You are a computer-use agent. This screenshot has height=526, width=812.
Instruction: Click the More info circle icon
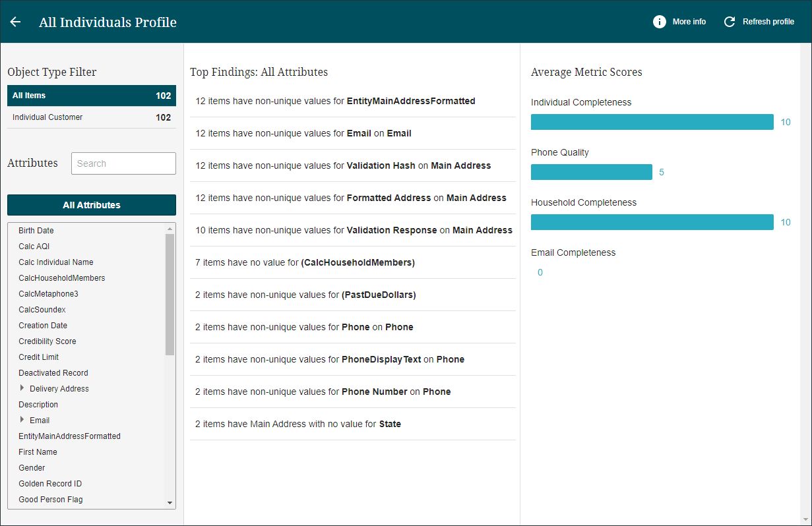[x=659, y=22]
